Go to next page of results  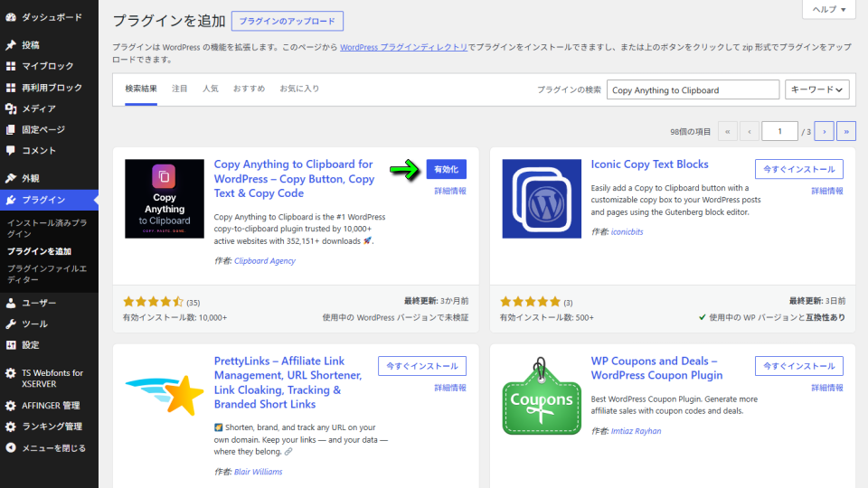pyautogui.click(x=825, y=131)
